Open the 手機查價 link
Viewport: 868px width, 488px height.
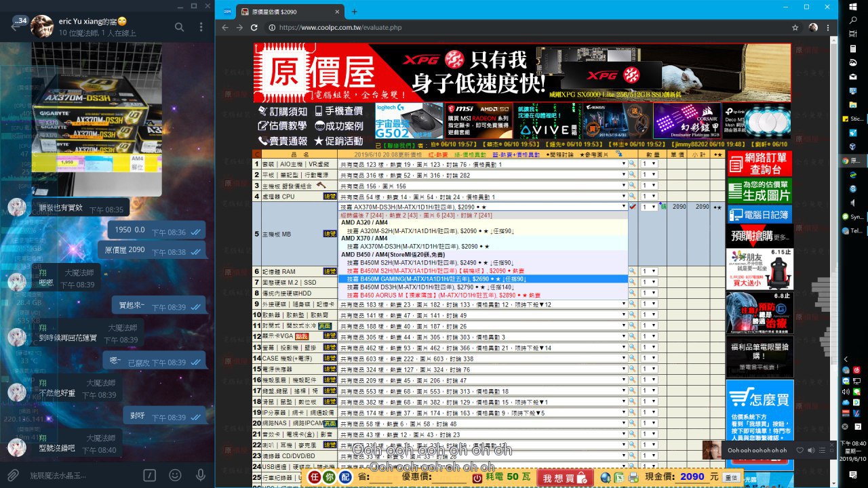(339, 111)
